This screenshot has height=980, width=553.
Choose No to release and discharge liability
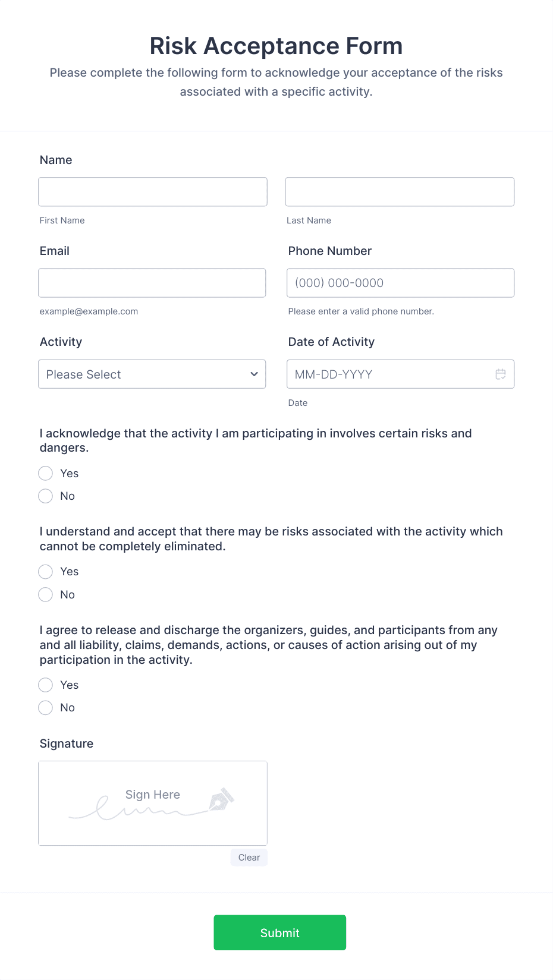(x=46, y=708)
